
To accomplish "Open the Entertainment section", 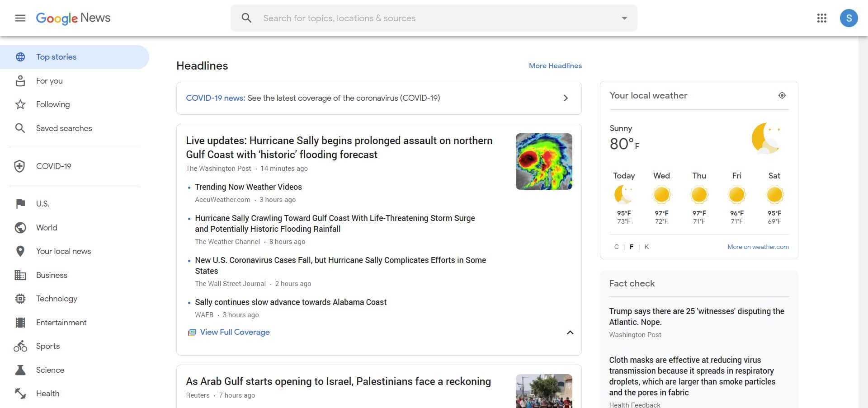I will [x=61, y=323].
